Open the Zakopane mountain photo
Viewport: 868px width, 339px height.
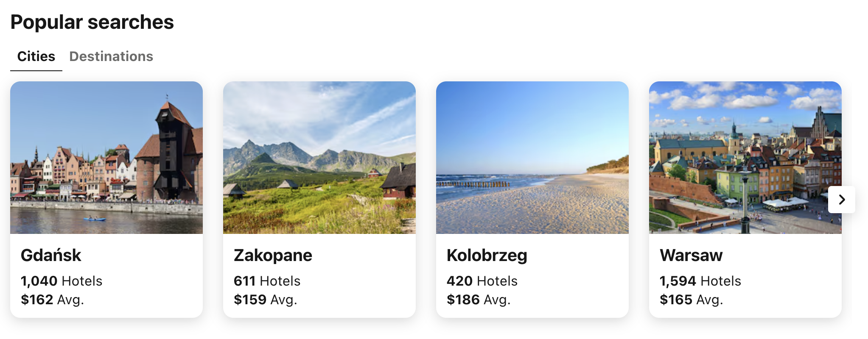(x=319, y=158)
